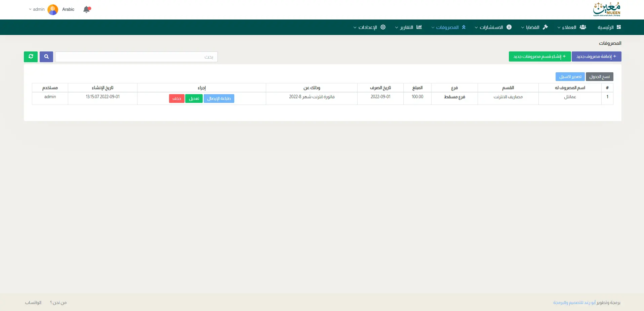This screenshot has width=644, height=311.
Task: Click the chart icon beside التقارير
Action: [419, 27]
